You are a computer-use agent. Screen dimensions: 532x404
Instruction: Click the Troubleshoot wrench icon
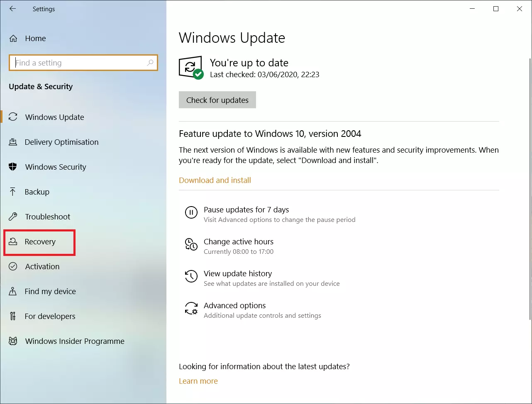[13, 217]
